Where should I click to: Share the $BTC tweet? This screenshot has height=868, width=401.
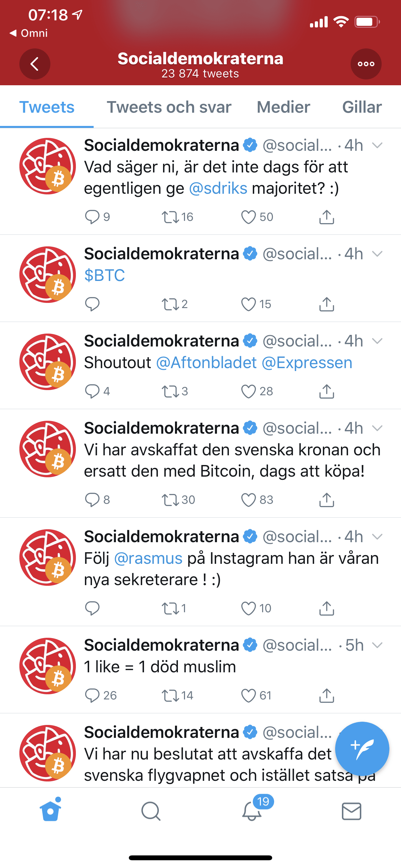point(326,304)
